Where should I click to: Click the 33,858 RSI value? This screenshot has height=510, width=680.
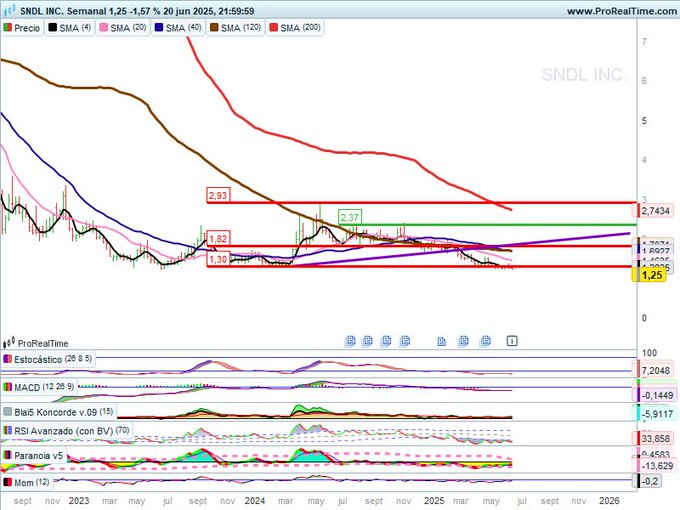coord(655,439)
